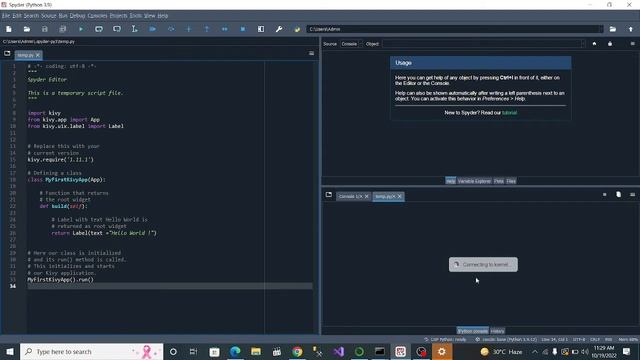The width and height of the screenshot is (640, 360).
Task: Browse a working directory folder icon
Action: click(613, 29)
